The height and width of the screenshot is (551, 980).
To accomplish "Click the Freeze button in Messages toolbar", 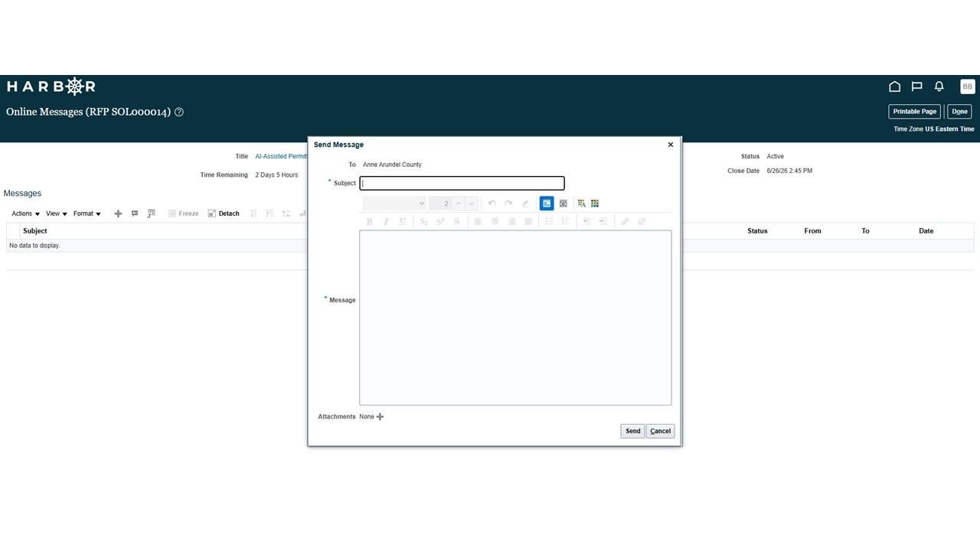I will (x=184, y=214).
